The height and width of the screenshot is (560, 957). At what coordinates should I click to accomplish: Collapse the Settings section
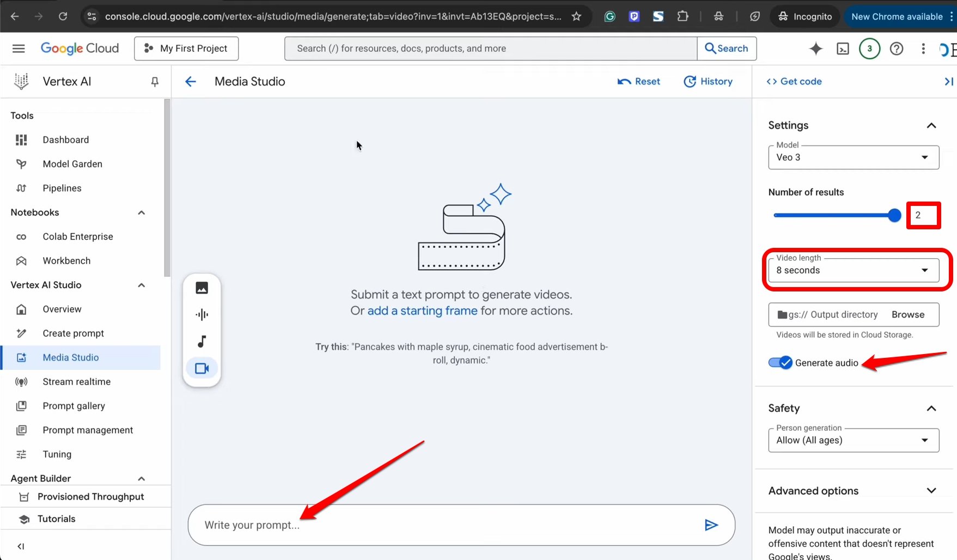[x=931, y=125]
